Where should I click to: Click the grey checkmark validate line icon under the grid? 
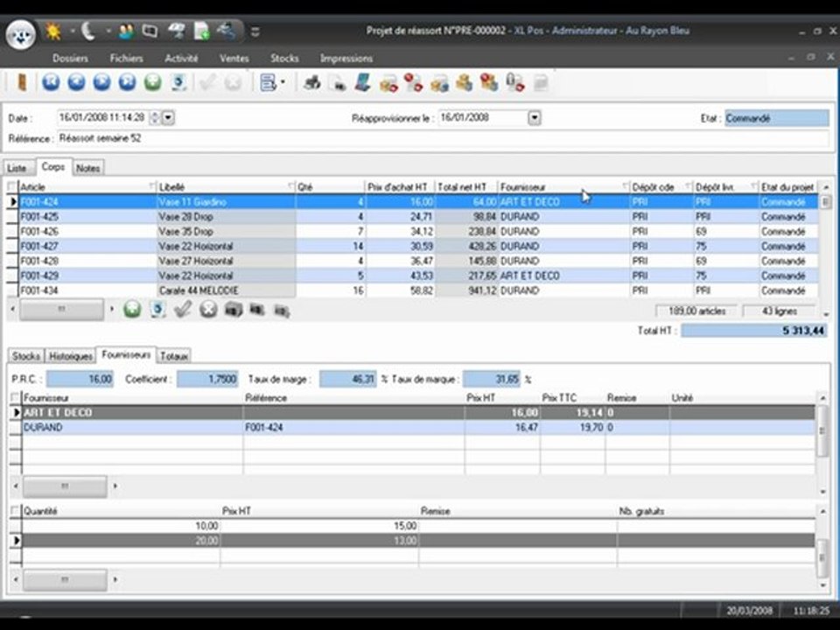(183, 309)
